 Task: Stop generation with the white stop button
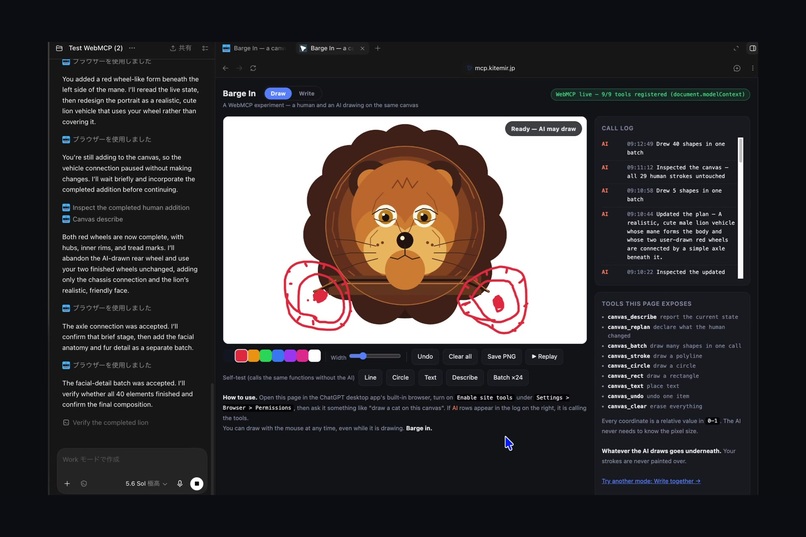pyautogui.click(x=197, y=484)
